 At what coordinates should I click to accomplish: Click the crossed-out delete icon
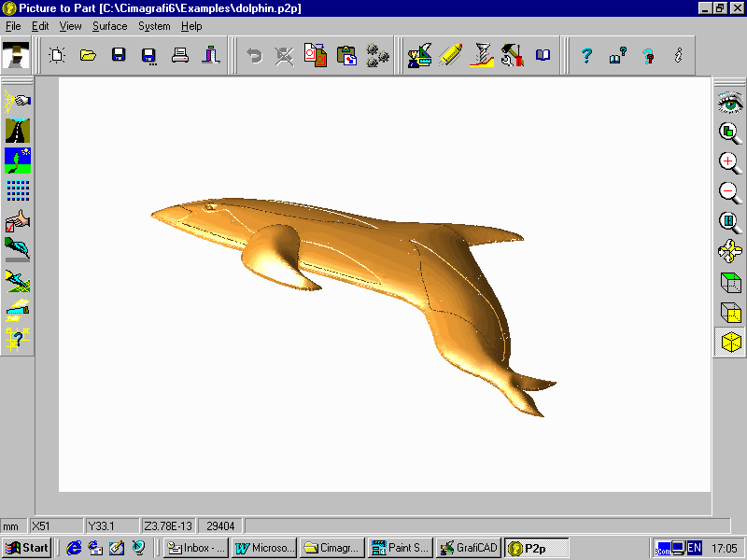285,56
